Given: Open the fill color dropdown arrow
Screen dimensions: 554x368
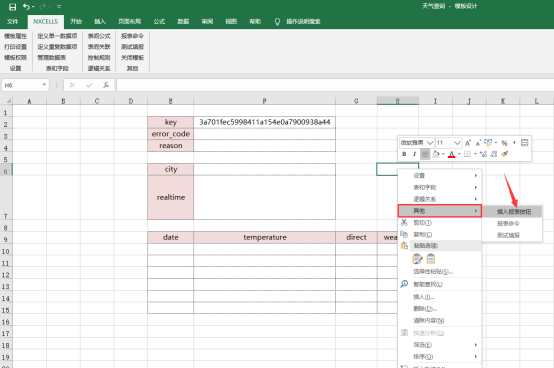Looking at the screenshot, I should [x=443, y=154].
